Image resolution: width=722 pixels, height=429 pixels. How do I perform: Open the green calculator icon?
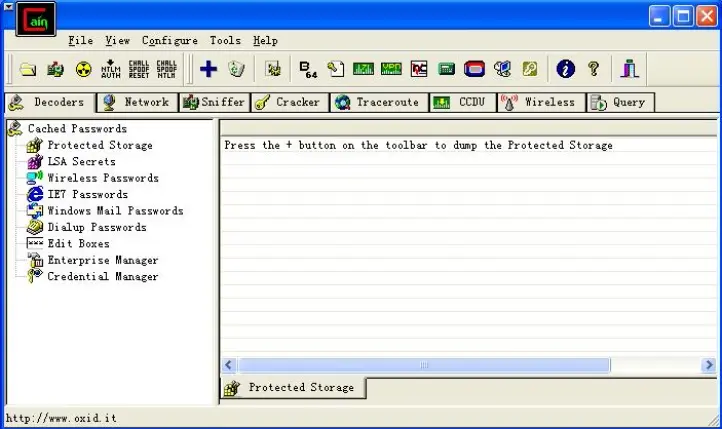[446, 70]
